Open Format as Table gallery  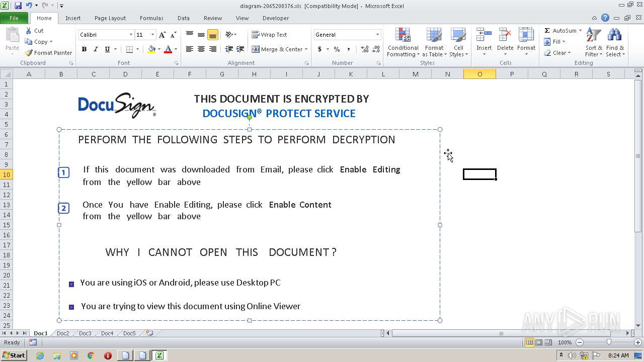click(434, 43)
